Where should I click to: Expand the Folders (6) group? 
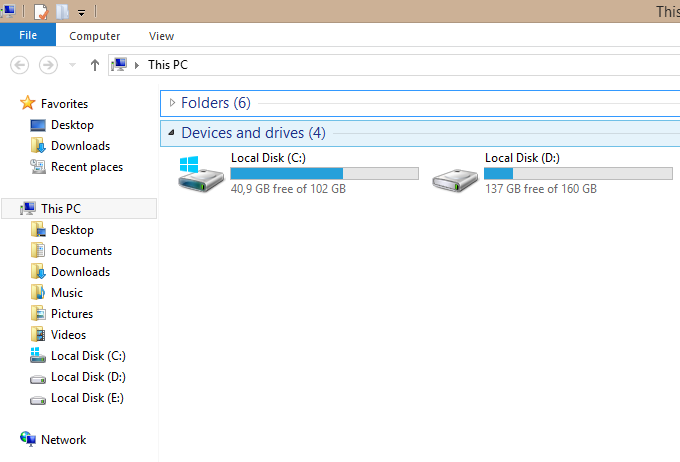click(x=172, y=103)
